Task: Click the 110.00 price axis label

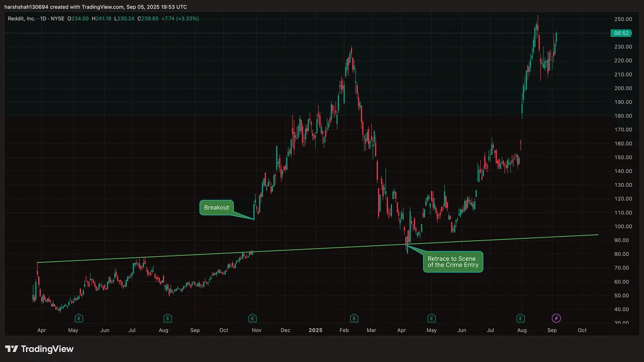Action: click(623, 213)
